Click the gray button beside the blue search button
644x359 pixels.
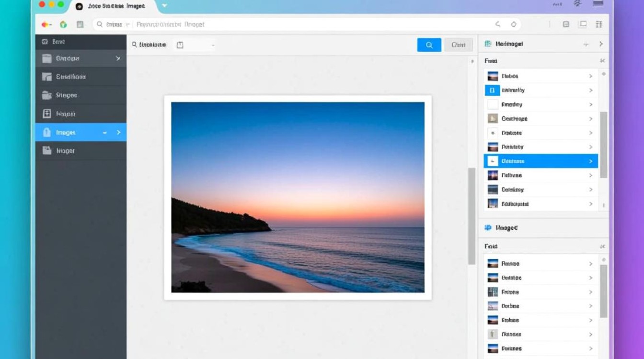458,45
